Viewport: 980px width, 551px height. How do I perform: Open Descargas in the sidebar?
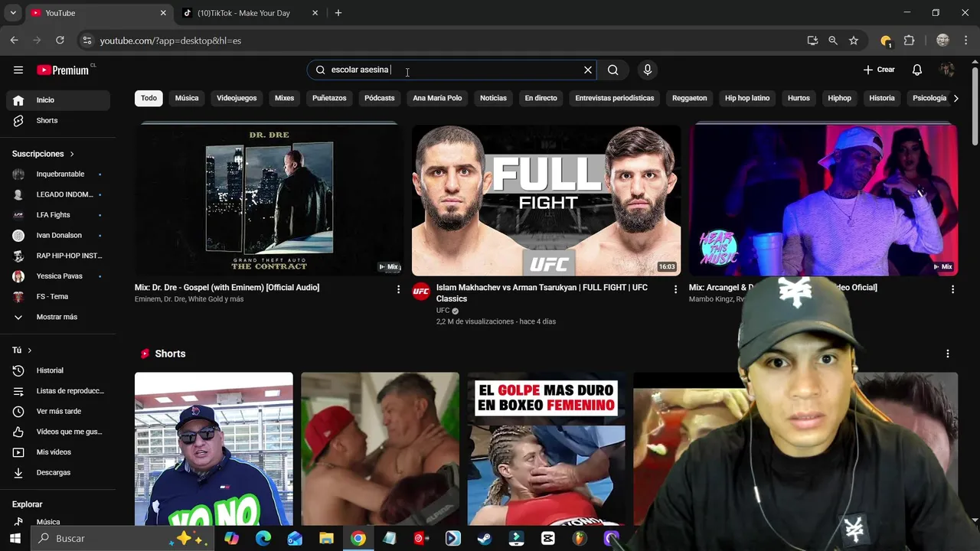point(58,472)
